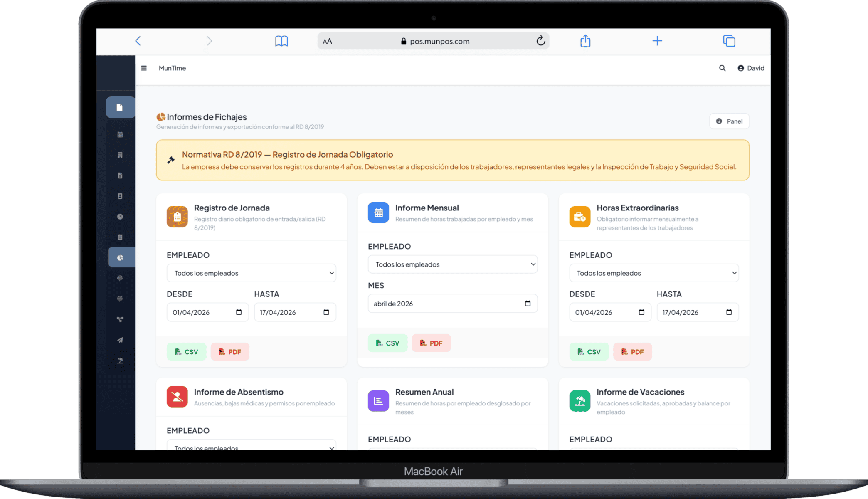Click the browser forward arrow

click(209, 41)
